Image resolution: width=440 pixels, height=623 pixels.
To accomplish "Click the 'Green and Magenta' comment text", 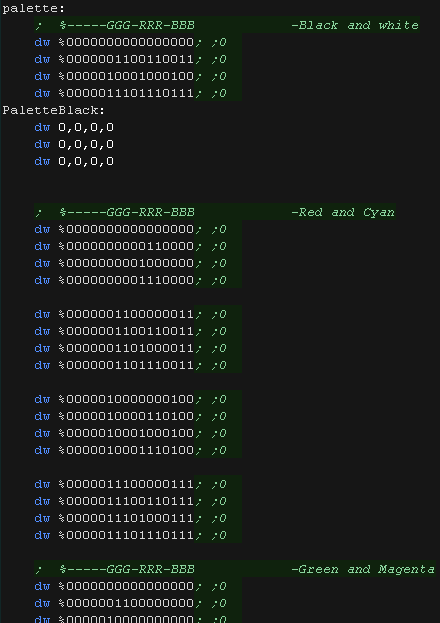I will click(363, 569).
